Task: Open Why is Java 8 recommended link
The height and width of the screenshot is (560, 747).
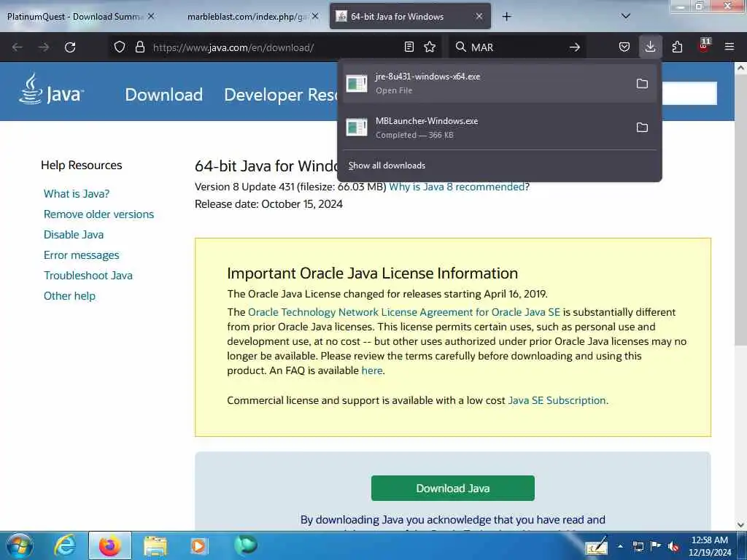Action: 457,187
